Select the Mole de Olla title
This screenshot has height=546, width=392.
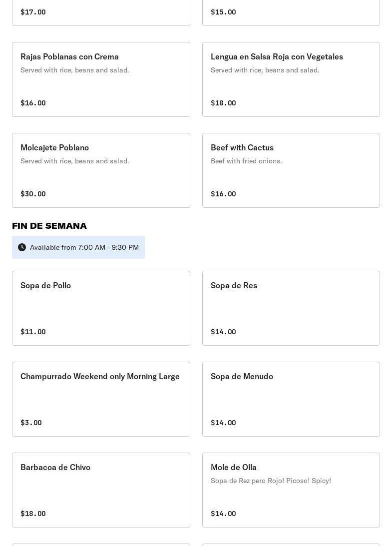(x=234, y=468)
